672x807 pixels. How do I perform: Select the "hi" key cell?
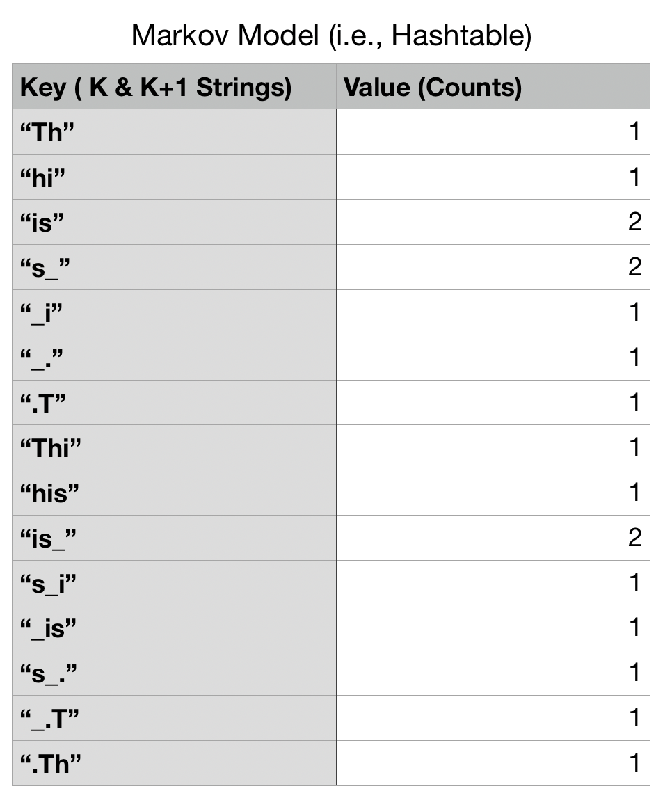(42, 177)
